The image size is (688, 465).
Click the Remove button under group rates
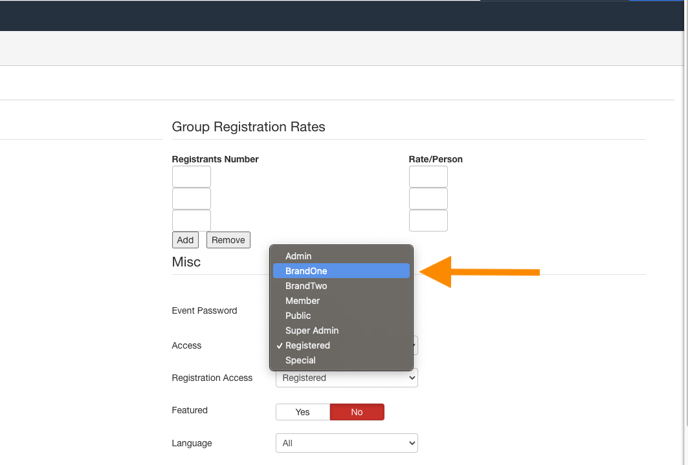(228, 240)
